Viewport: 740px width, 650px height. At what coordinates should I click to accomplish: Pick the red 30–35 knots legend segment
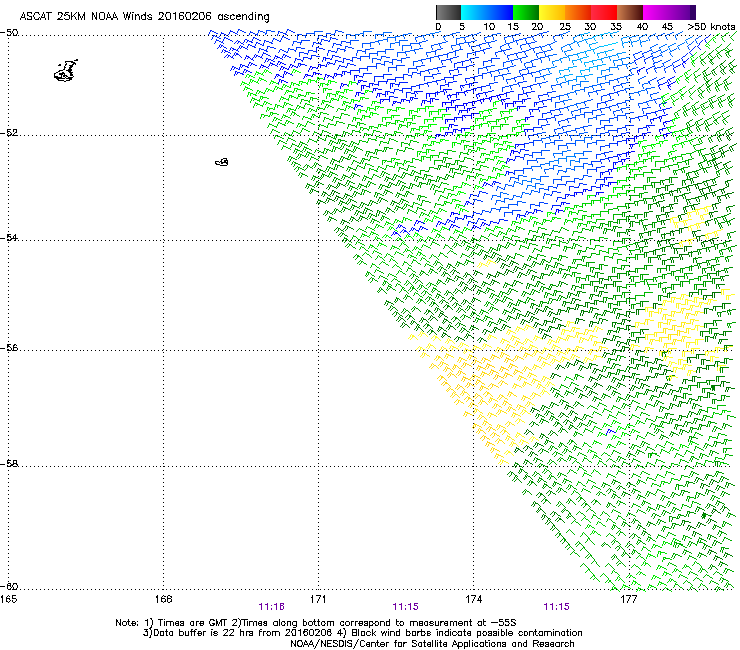pyautogui.click(x=604, y=12)
